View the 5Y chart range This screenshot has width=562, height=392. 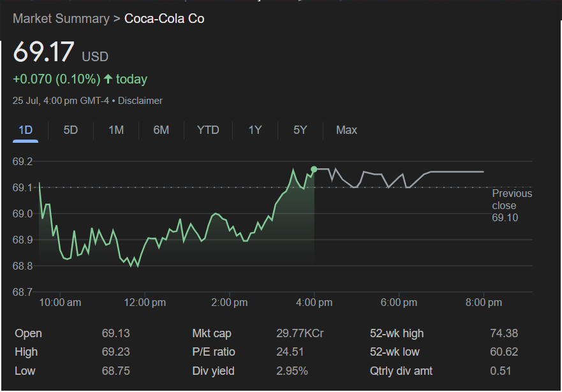pyautogui.click(x=300, y=130)
